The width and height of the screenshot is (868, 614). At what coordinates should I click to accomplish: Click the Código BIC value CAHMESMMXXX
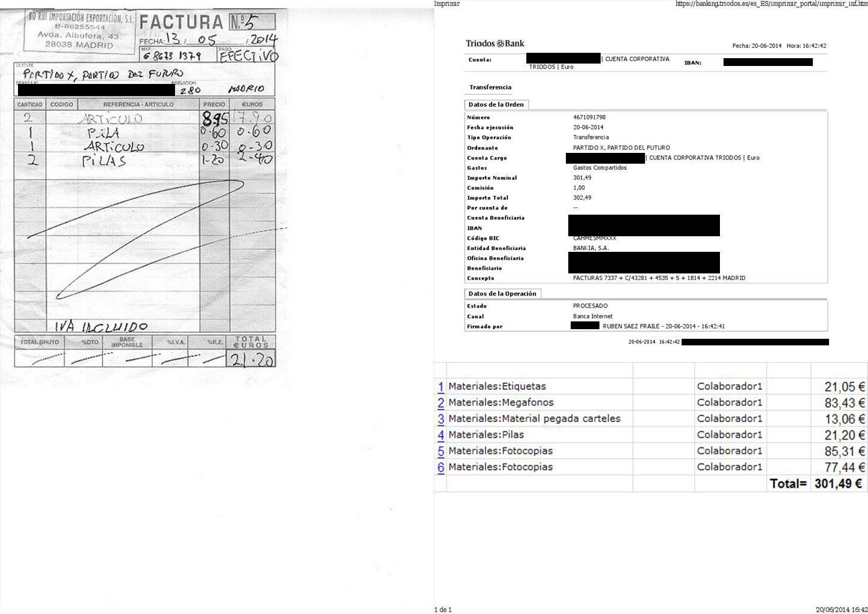pos(595,239)
